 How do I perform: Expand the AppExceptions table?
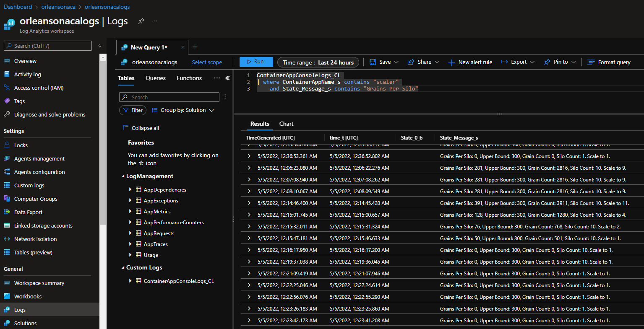coord(130,200)
